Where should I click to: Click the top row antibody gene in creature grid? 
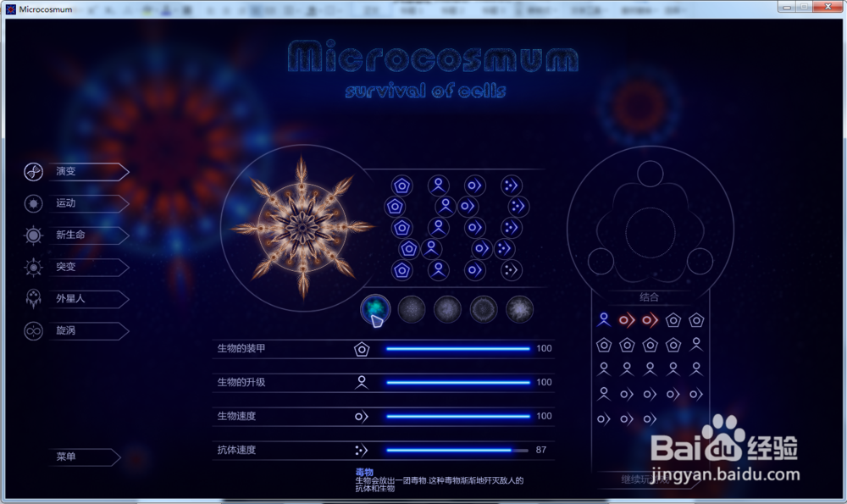pyautogui.click(x=511, y=186)
